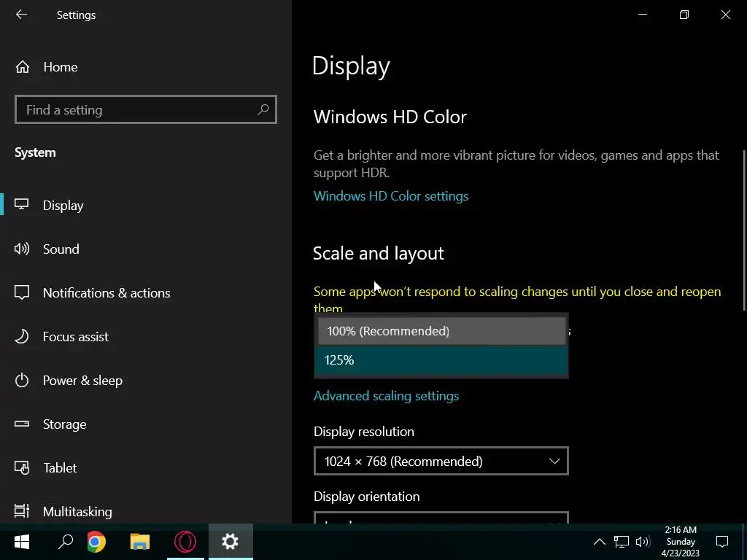This screenshot has width=747, height=560.
Task: Click the Home house icon
Action: pos(23,67)
